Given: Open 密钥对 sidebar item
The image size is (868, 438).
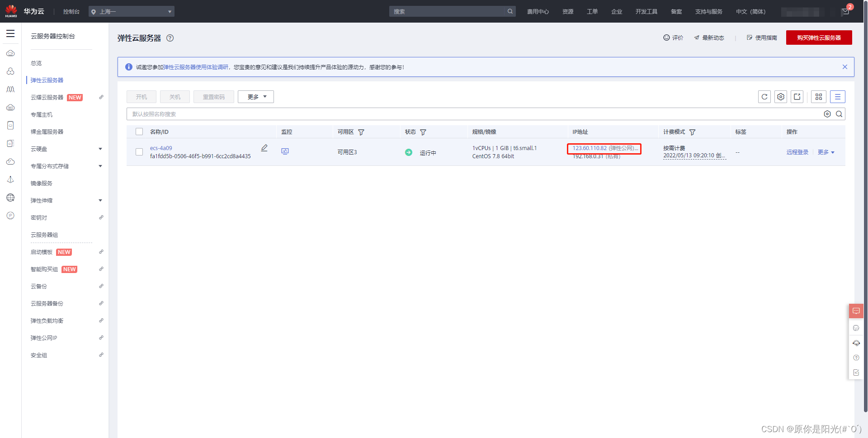Looking at the screenshot, I should 39,218.
